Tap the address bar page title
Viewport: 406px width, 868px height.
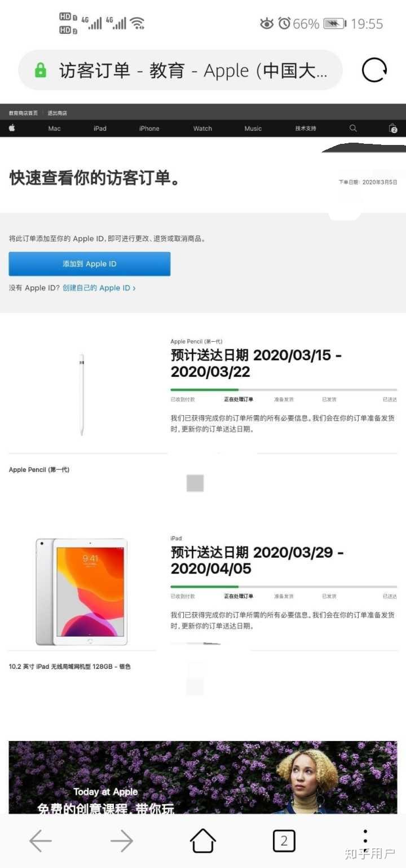tap(193, 71)
